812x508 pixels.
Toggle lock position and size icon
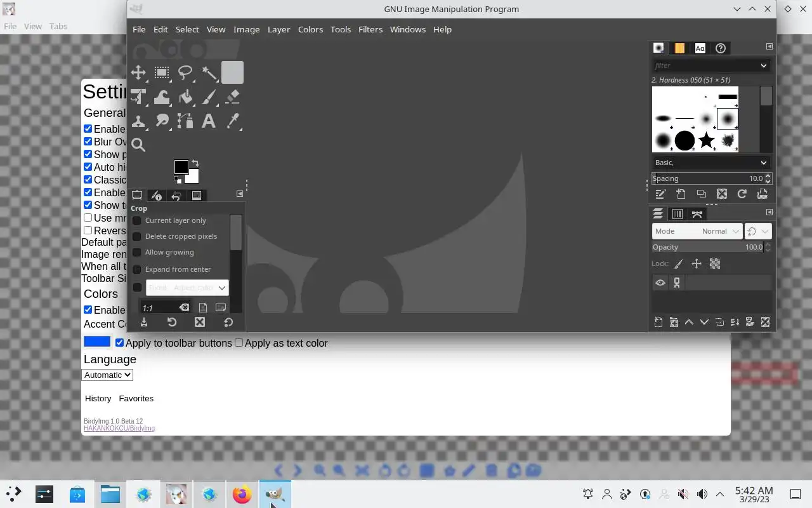[697, 264]
